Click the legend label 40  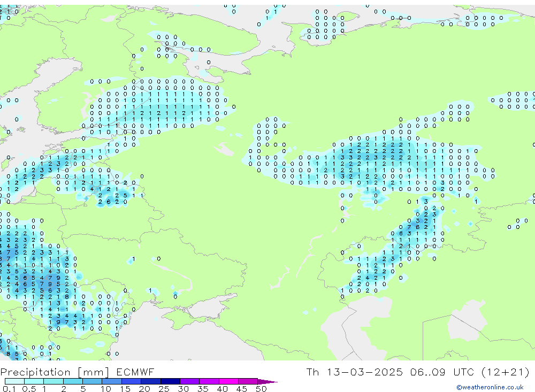pyautogui.click(x=222, y=389)
